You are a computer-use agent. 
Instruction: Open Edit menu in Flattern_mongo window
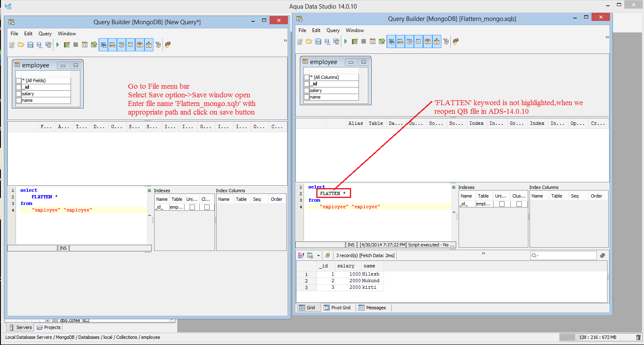pos(316,30)
